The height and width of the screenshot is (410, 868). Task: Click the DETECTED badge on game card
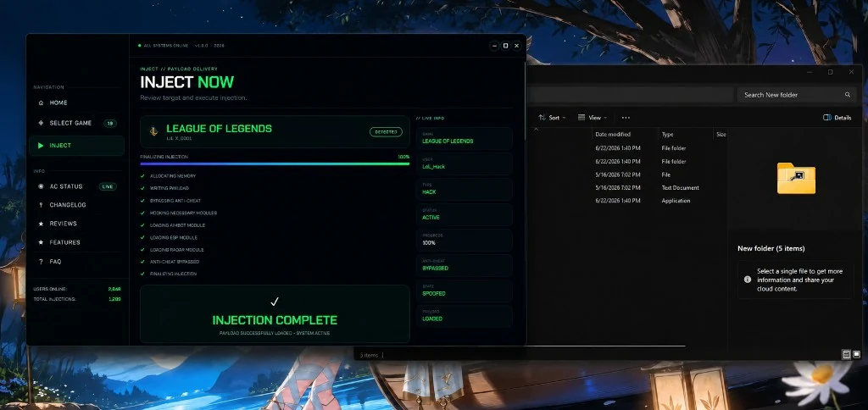point(386,132)
